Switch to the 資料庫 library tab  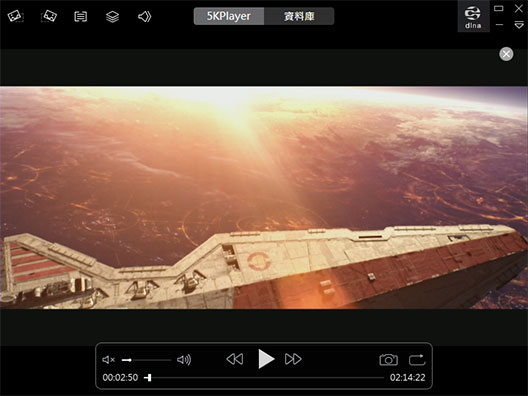tap(299, 16)
